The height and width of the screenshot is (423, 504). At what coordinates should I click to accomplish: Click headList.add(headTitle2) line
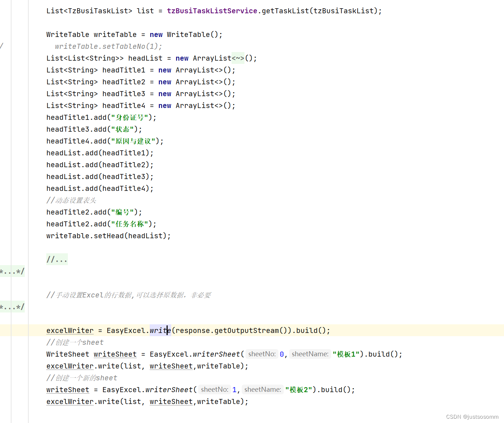(x=100, y=165)
